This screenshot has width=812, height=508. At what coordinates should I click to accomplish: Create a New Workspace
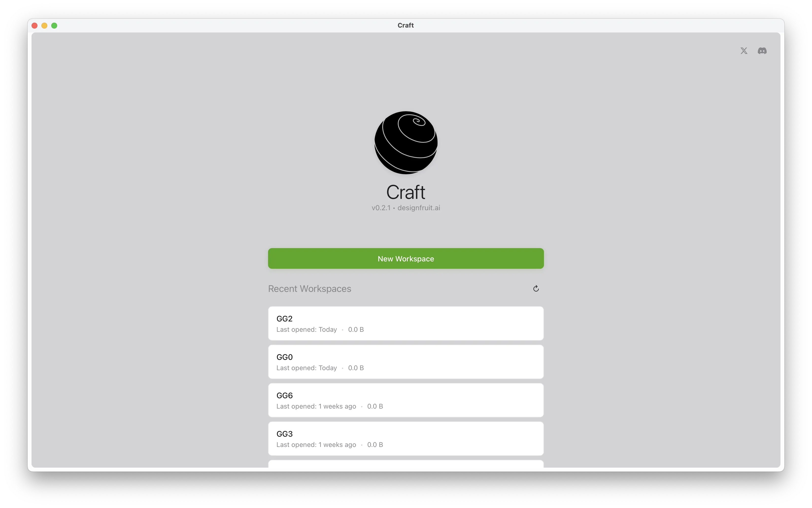(x=406, y=258)
